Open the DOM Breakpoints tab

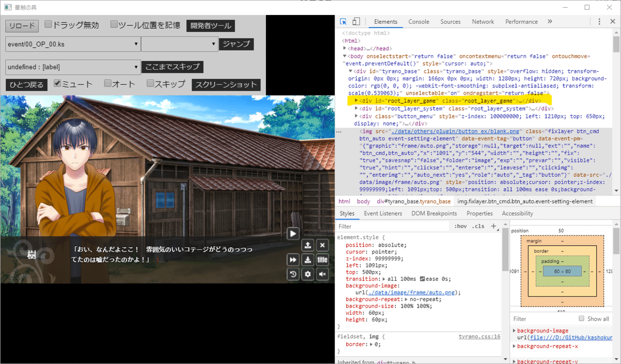[x=434, y=213]
